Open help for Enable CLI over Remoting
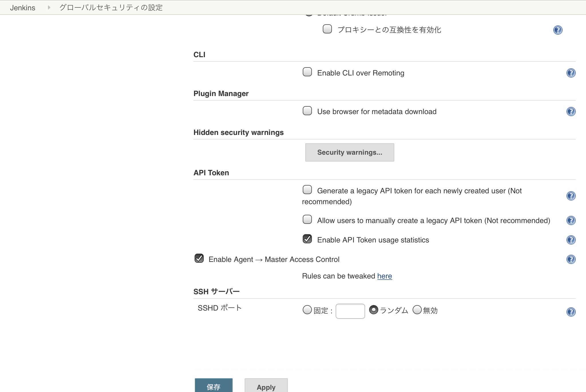Screen dimensions: 586x392 (x=571, y=73)
